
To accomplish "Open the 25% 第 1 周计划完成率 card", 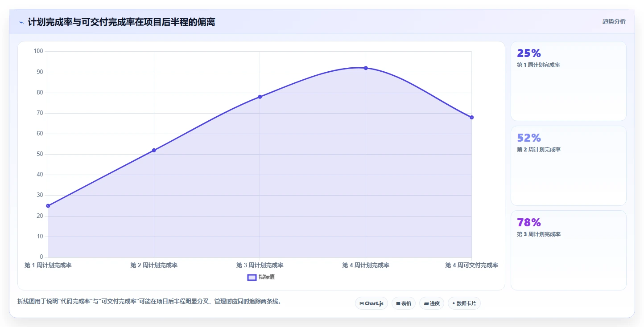I will pyautogui.click(x=569, y=81).
